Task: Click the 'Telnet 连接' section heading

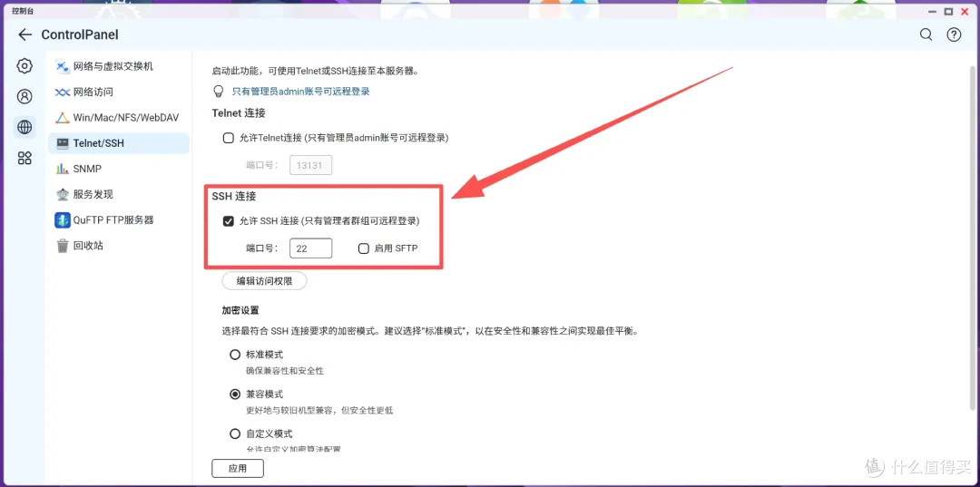Action: tap(239, 113)
